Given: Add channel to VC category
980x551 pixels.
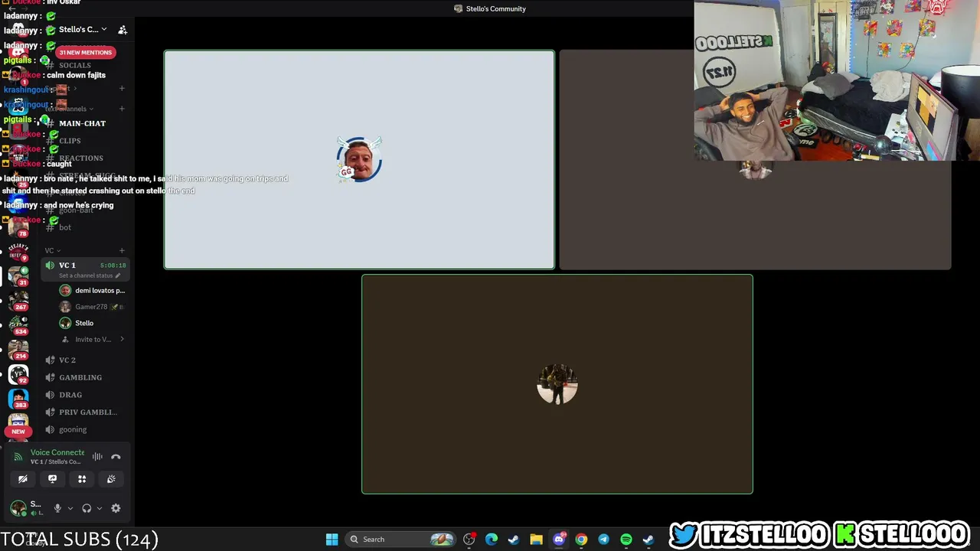Looking at the screenshot, I should click(x=122, y=250).
